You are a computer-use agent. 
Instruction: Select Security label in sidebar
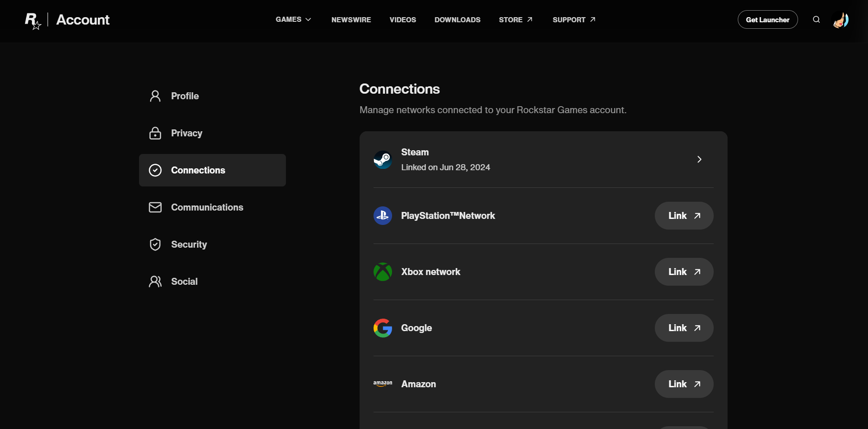(189, 244)
